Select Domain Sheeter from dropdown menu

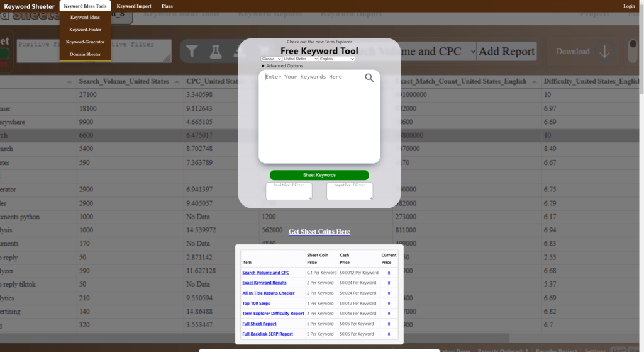pyautogui.click(x=85, y=54)
